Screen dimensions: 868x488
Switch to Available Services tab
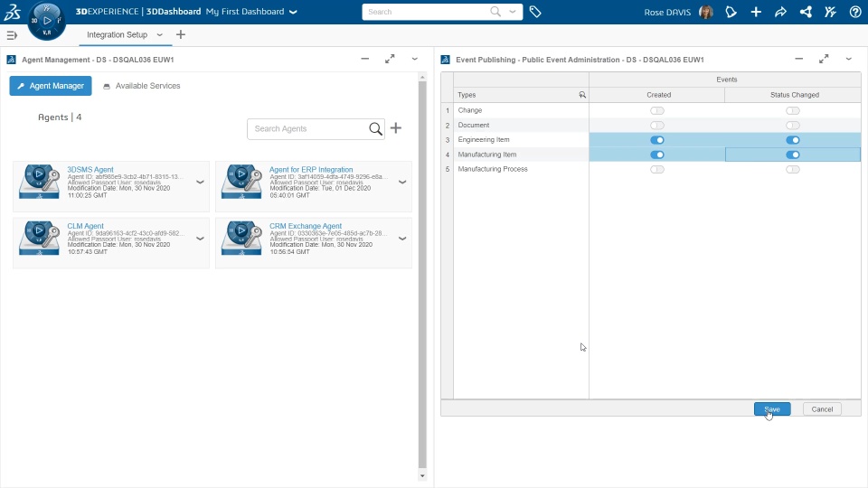[142, 86]
